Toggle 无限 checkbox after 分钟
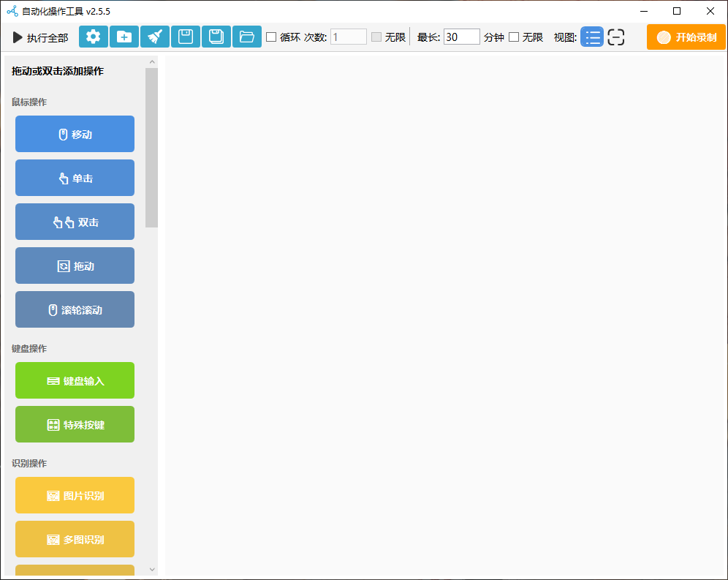The image size is (728, 580). (x=514, y=37)
